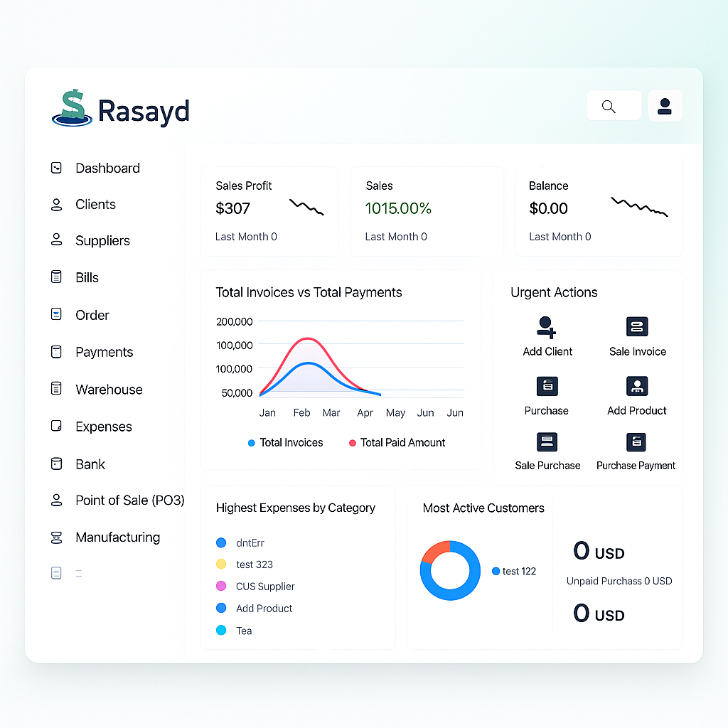Click Add Product in the expenses list

(x=264, y=609)
